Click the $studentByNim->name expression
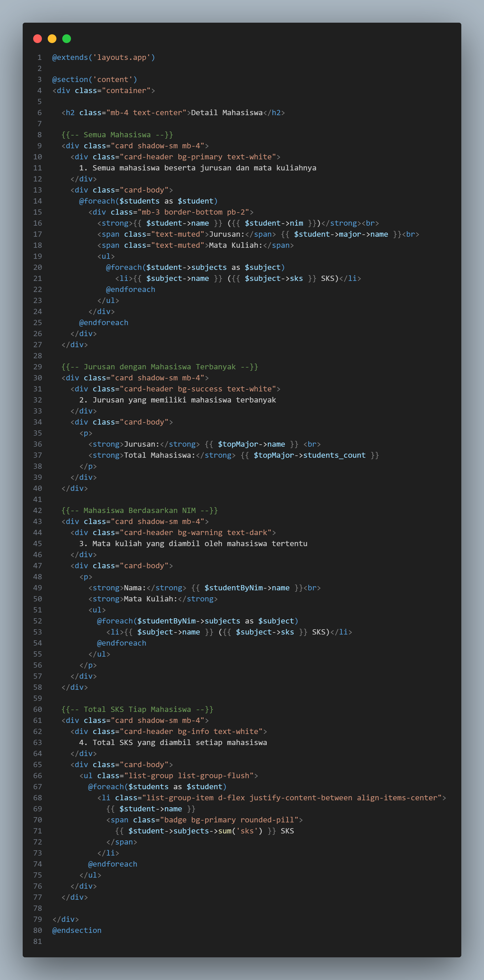Image resolution: width=484 pixels, height=980 pixels. pos(247,588)
